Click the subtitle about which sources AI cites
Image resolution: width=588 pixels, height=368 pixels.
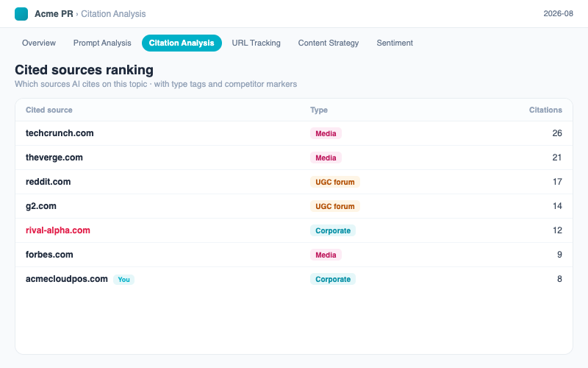[x=156, y=84]
